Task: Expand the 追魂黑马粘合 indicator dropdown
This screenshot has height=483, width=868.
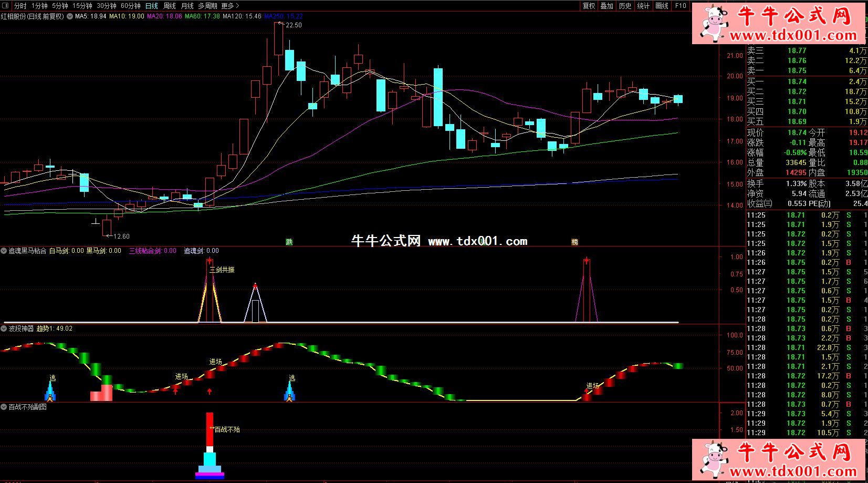Action: click(x=4, y=251)
